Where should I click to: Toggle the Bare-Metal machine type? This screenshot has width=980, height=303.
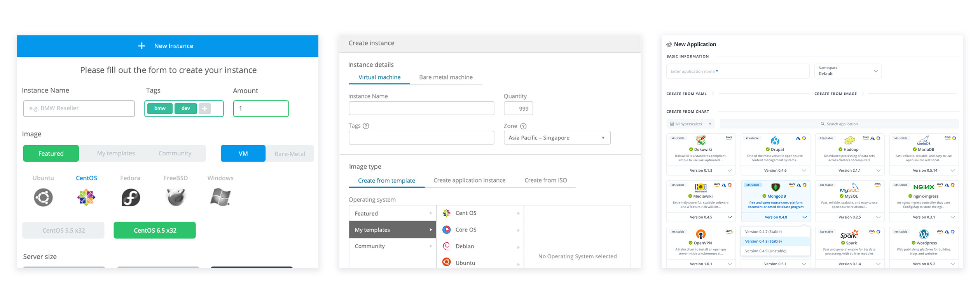(x=290, y=153)
